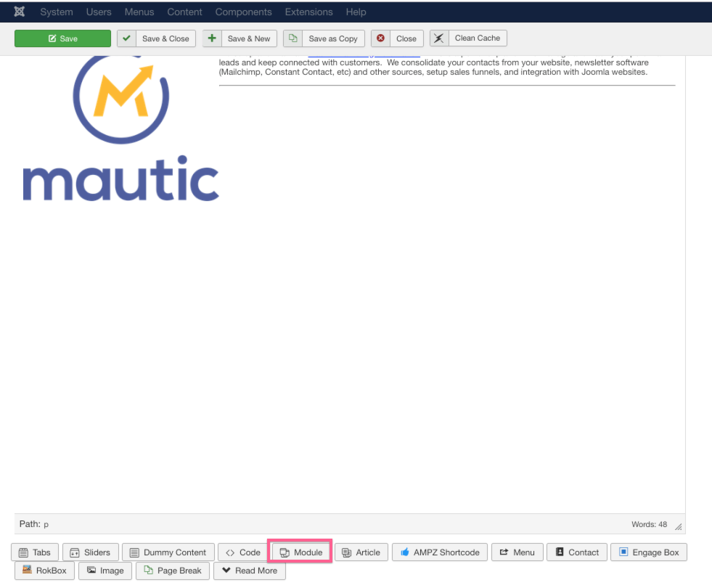Click the lightning Clean Cache icon
The width and height of the screenshot is (712, 588).
coord(439,38)
